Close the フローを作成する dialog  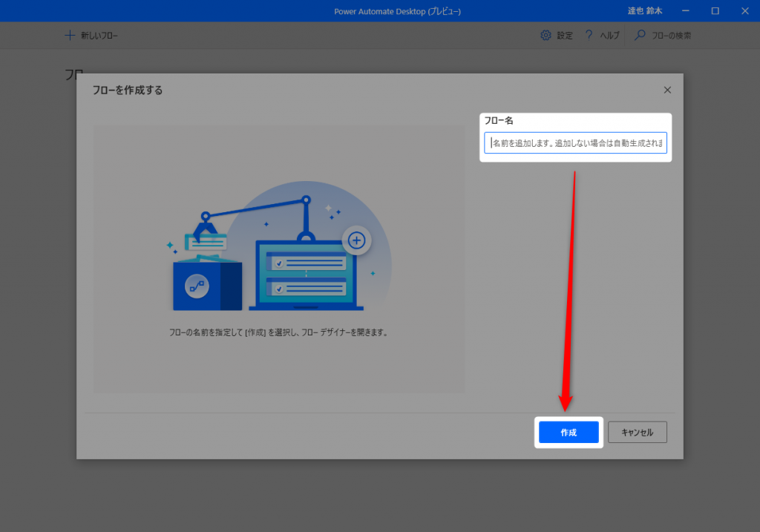pyautogui.click(x=667, y=90)
